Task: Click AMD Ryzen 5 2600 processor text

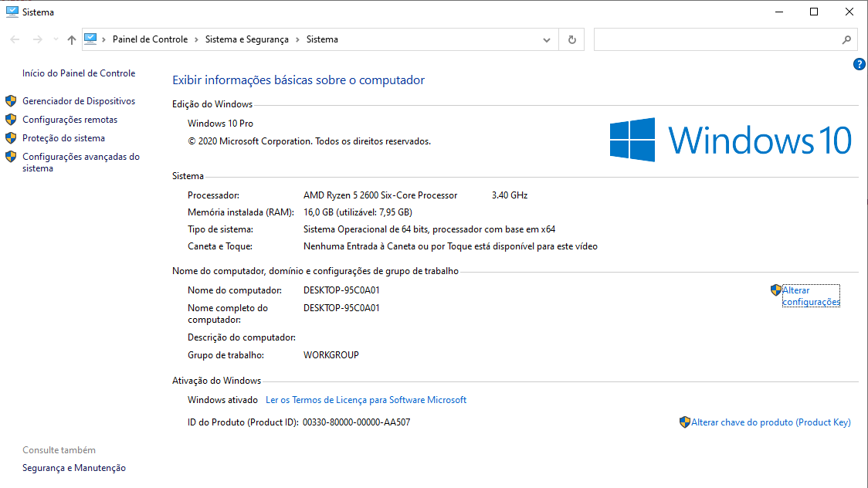Action: pos(380,195)
